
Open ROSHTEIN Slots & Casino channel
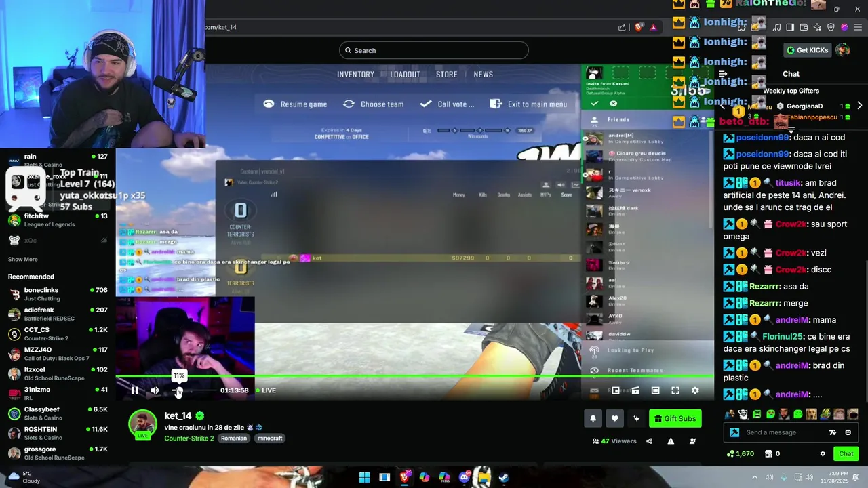pos(58,433)
